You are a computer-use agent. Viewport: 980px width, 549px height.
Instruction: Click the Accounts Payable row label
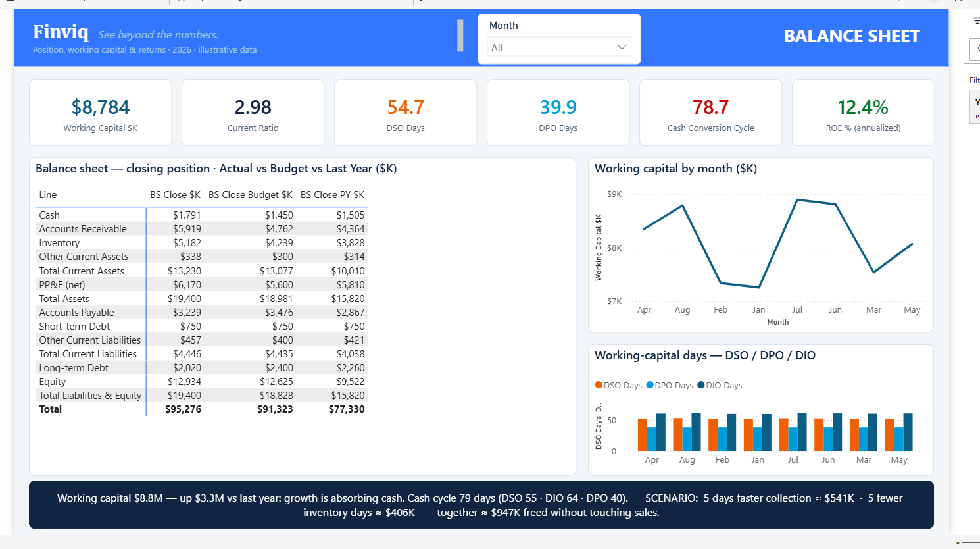tap(76, 313)
